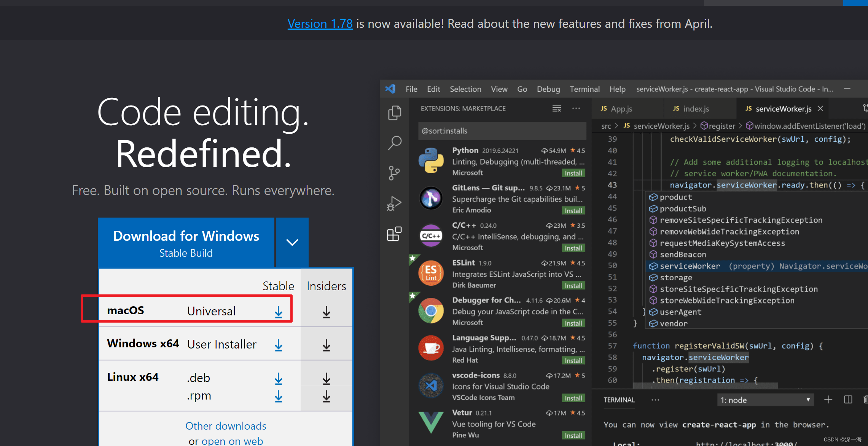The image size is (868, 446).
Task: Open the Search icon in the activity bar
Action: coord(394,143)
